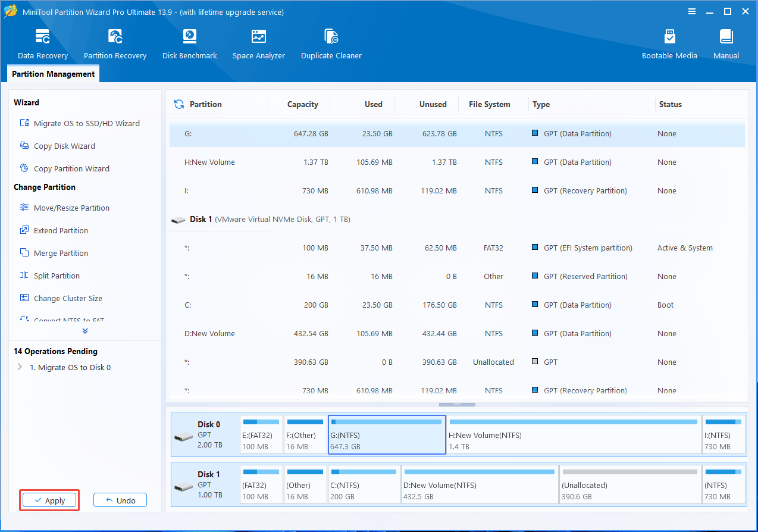758x532 pixels.
Task: Select (Unallocated) 390.6 GB block
Action: coord(631,485)
